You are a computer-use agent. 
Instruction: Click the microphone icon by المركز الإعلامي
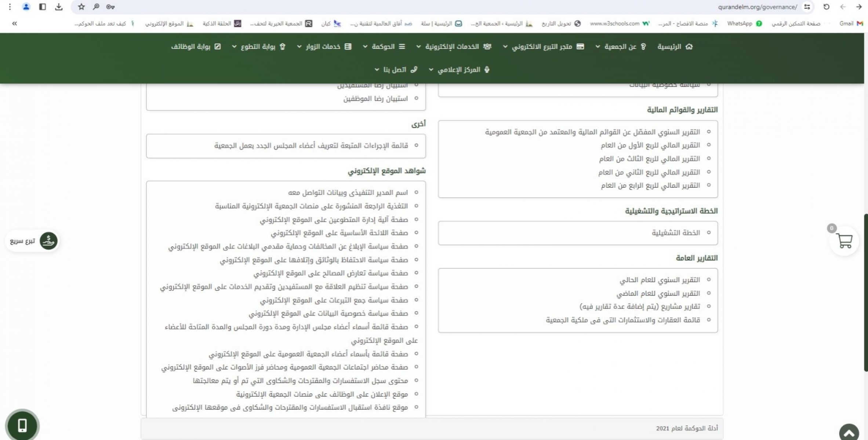(x=487, y=70)
